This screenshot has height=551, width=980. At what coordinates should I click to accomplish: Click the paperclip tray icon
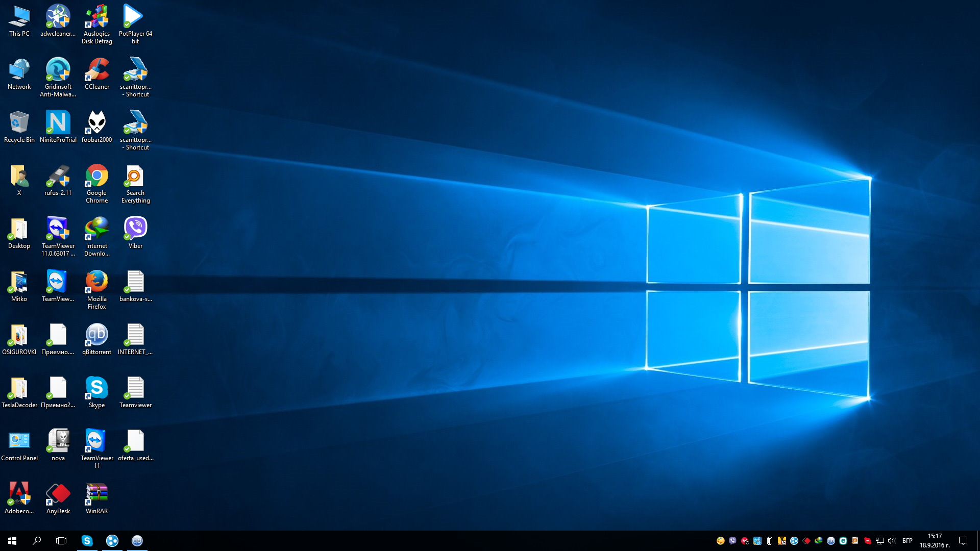point(770,541)
